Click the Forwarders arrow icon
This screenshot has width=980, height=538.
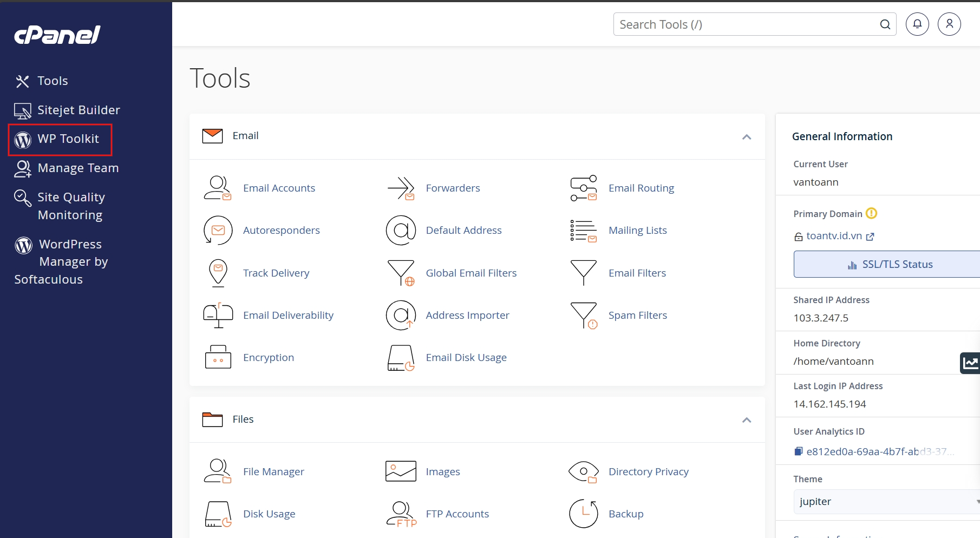pyautogui.click(x=401, y=188)
